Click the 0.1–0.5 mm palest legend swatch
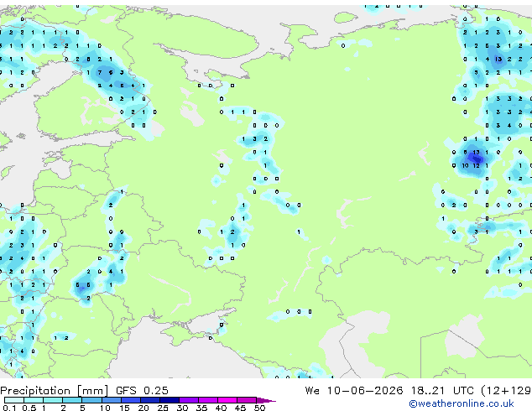Image resolution: width=532 pixels, height=411 pixels. [x=14, y=400]
